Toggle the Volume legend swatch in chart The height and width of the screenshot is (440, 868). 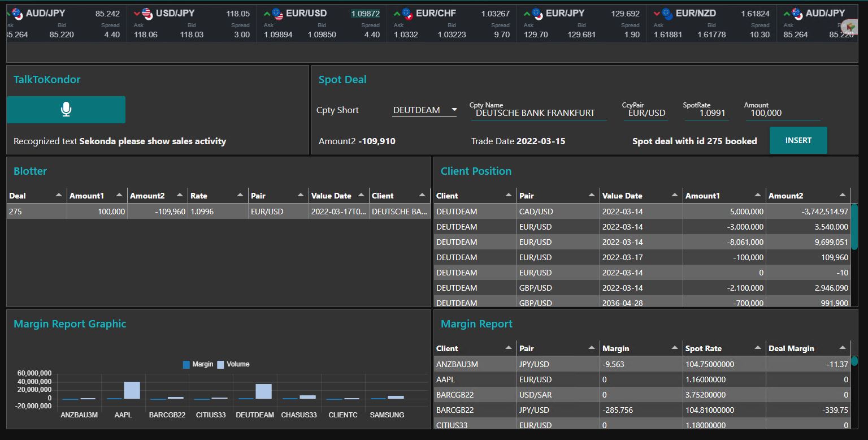click(221, 365)
